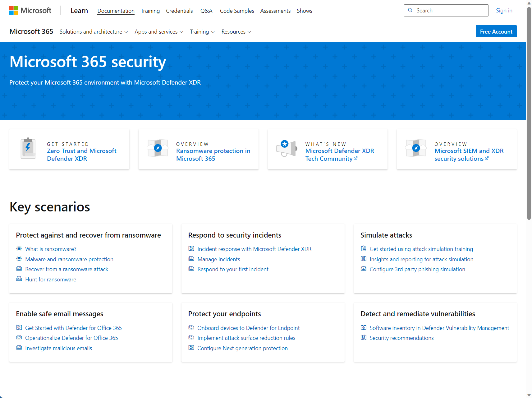Click icon beside Recover from a ransomware attack
This screenshot has width=532, height=398.
click(19, 269)
